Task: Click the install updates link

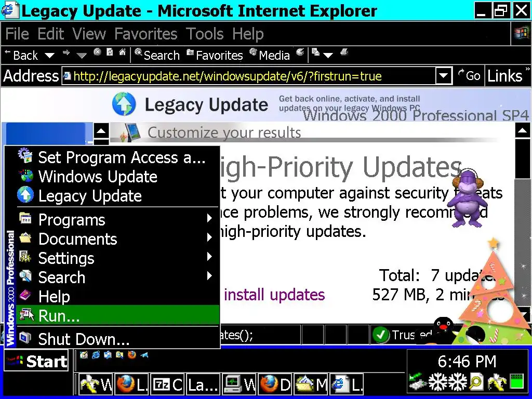Action: [274, 295]
